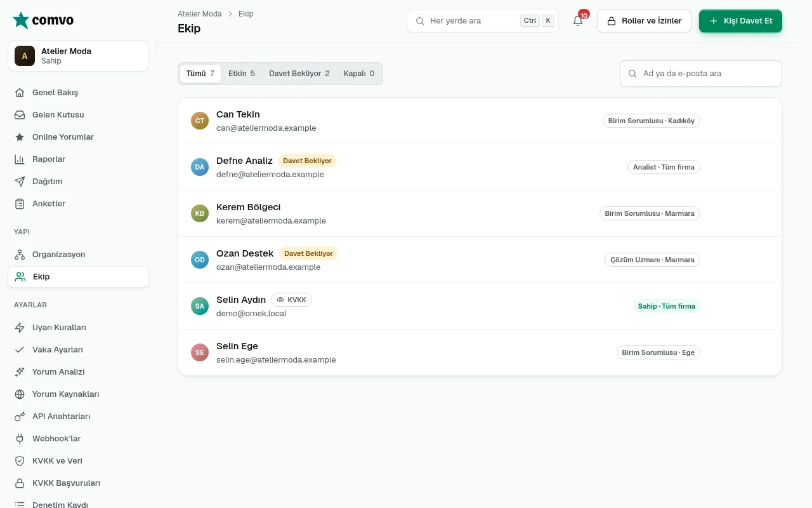Open Webhook'lar plug icon

pyautogui.click(x=20, y=439)
